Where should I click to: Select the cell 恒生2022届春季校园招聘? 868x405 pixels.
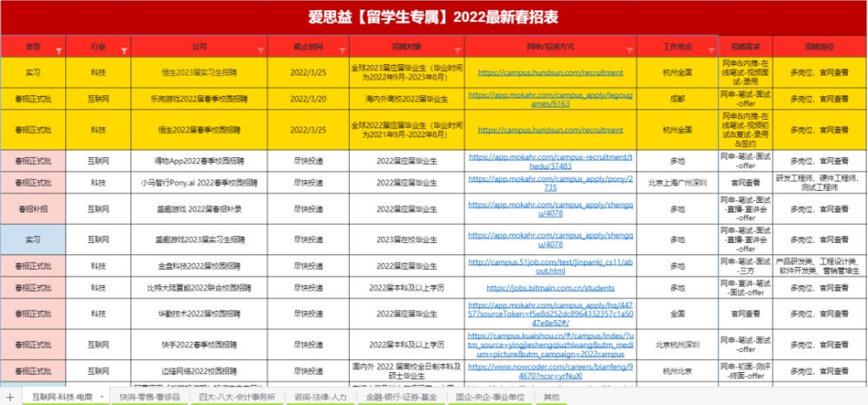[x=200, y=130]
